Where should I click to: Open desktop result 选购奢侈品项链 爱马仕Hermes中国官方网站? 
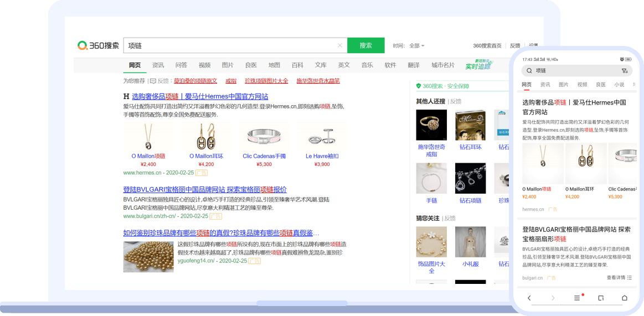coord(200,96)
